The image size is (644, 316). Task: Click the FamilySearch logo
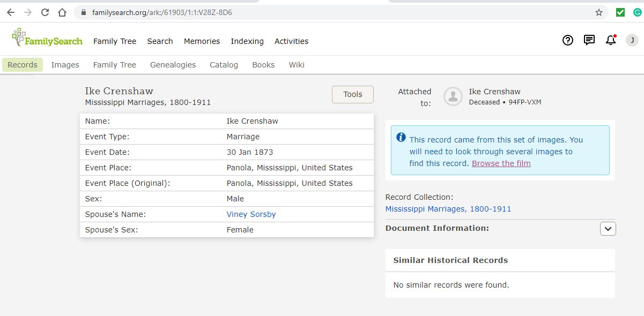pos(47,37)
